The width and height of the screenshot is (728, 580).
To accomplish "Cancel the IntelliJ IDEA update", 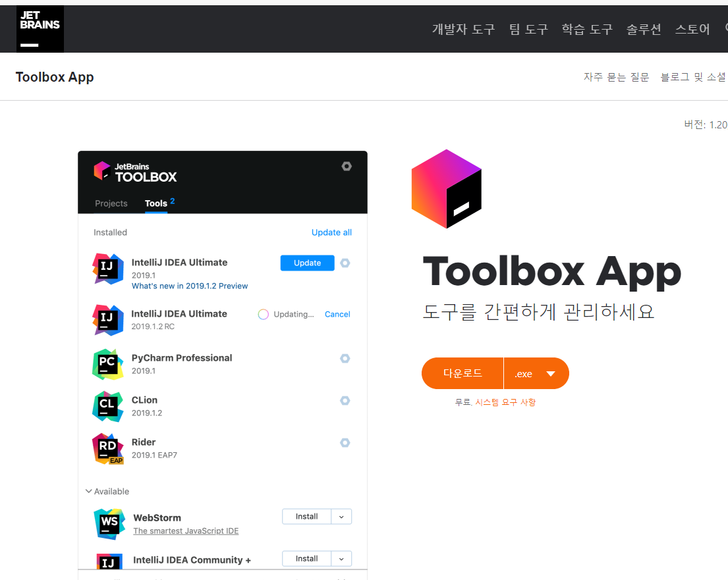I will coord(337,315).
